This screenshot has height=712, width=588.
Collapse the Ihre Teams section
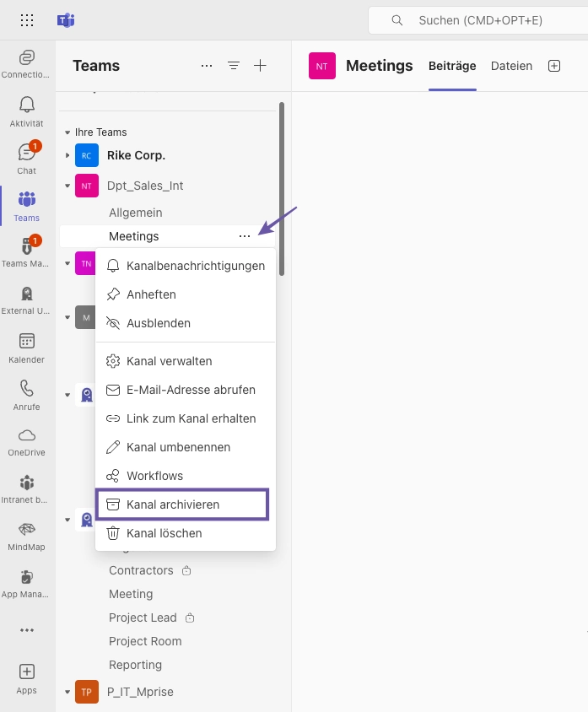pos(68,132)
